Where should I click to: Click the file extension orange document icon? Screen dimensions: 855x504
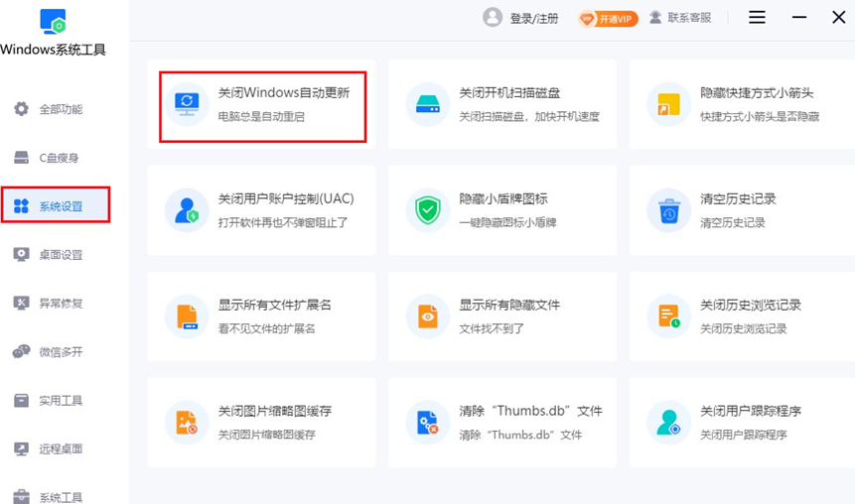click(x=187, y=316)
